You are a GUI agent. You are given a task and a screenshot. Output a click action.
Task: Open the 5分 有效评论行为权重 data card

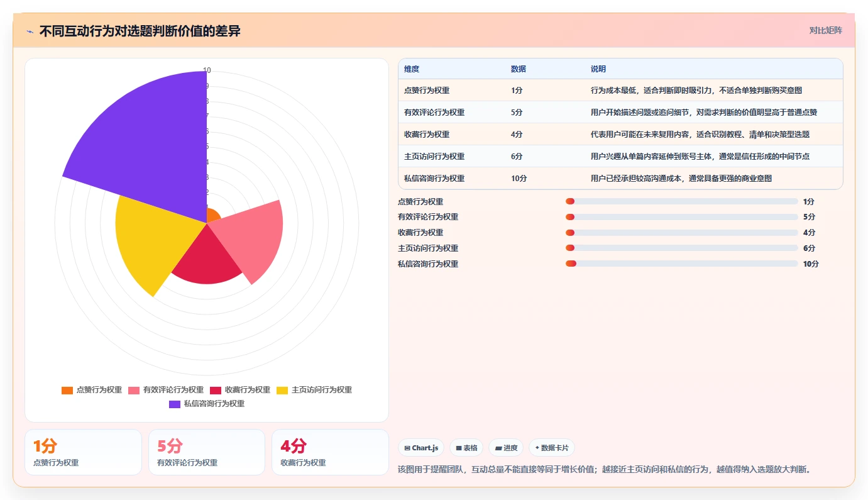pos(206,452)
